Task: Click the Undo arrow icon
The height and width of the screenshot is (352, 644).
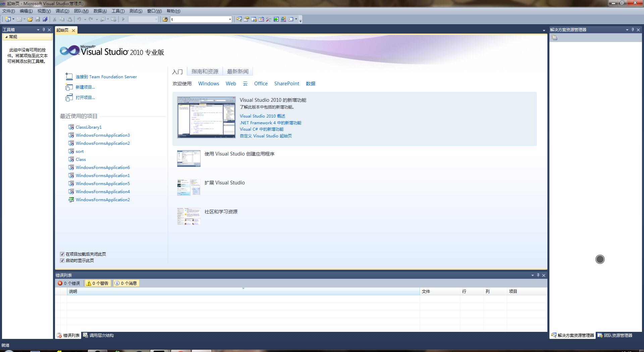Action: tap(79, 19)
